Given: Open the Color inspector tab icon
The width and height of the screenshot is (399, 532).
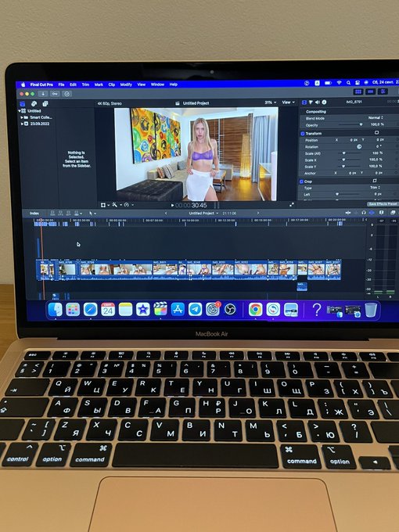Looking at the screenshot, I should (311, 102).
